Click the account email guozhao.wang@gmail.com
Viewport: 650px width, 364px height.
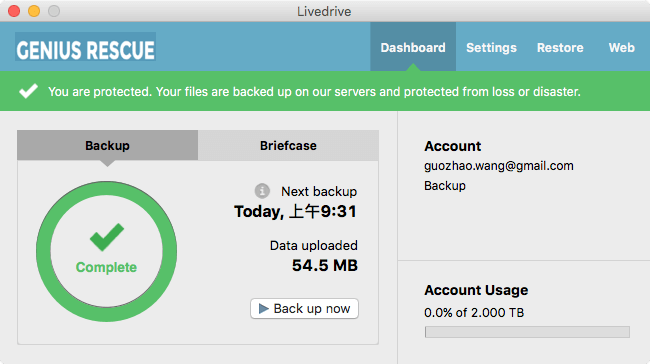tap(499, 166)
